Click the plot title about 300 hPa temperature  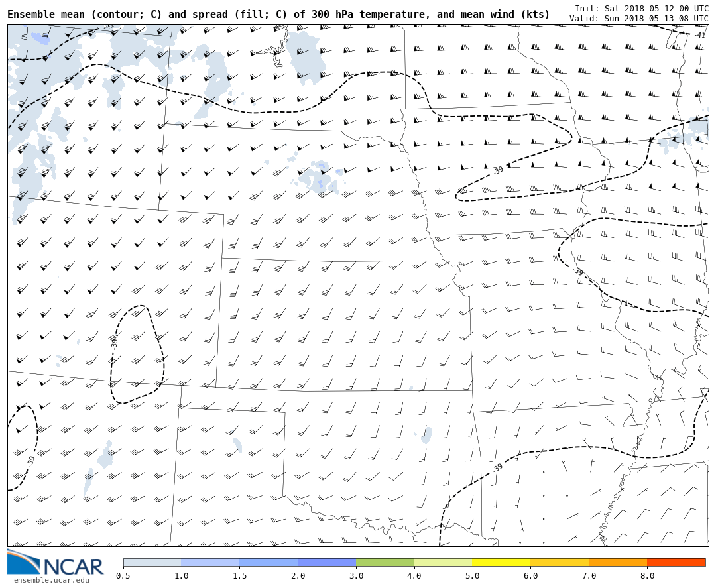[278, 15]
